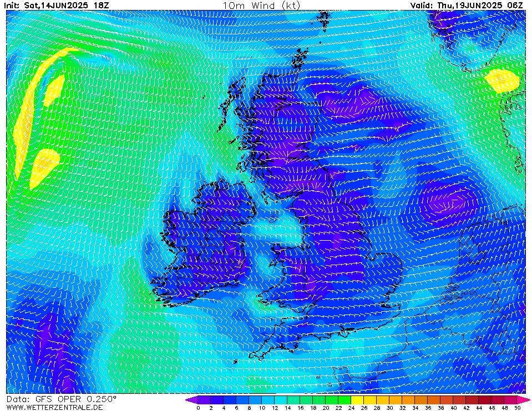Select the red 40–42 kt legend swatch
The image size is (532, 411).
460,400
